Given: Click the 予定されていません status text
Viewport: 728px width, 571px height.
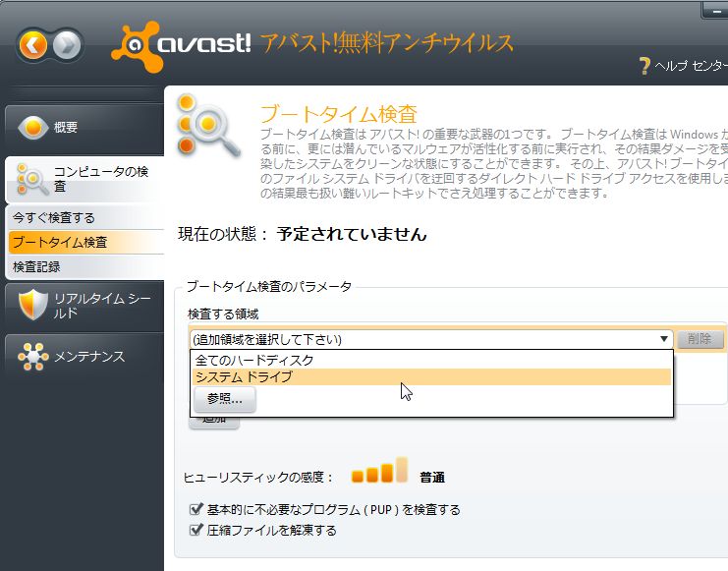Looking at the screenshot, I should pos(352,234).
